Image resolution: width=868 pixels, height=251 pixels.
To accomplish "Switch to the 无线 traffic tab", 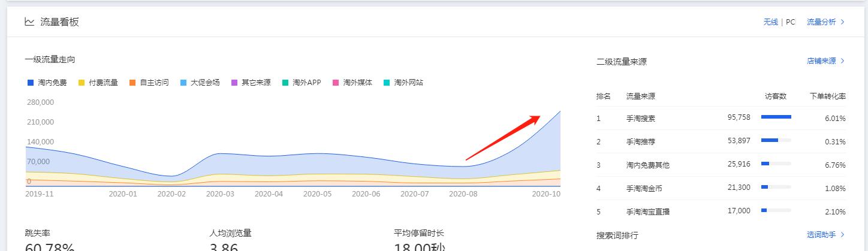I will point(770,22).
